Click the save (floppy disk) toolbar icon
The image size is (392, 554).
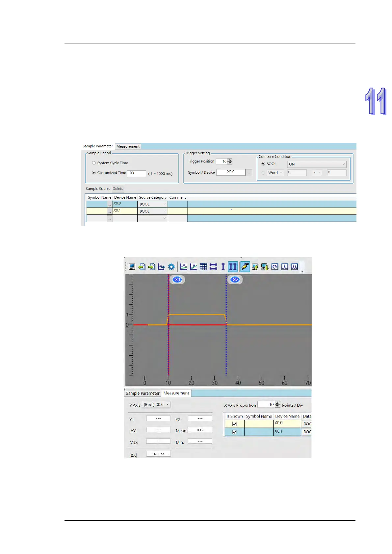pyautogui.click(x=132, y=267)
